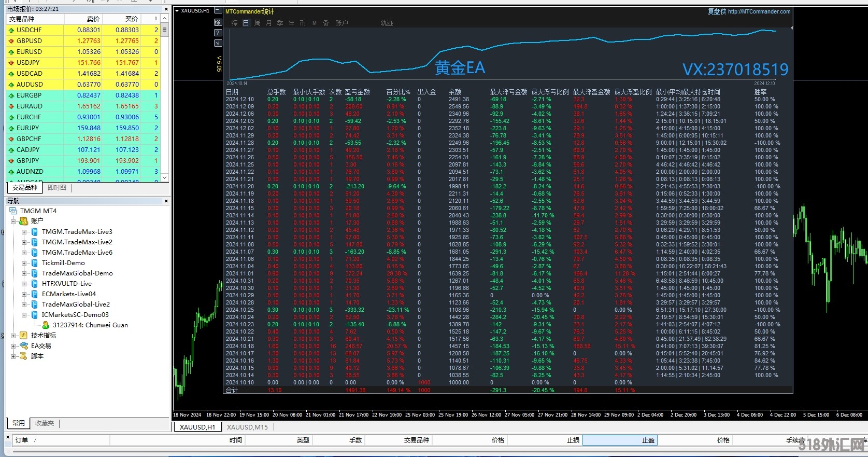The image size is (868, 457).
Task: Select the 综 summary statistics tab
Action: pyautogui.click(x=235, y=23)
